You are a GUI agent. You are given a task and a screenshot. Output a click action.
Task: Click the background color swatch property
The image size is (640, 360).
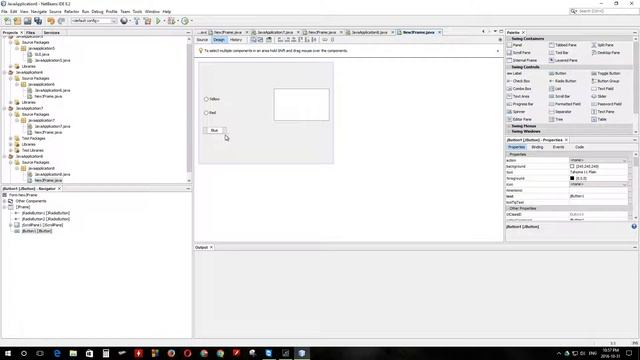(x=572, y=167)
